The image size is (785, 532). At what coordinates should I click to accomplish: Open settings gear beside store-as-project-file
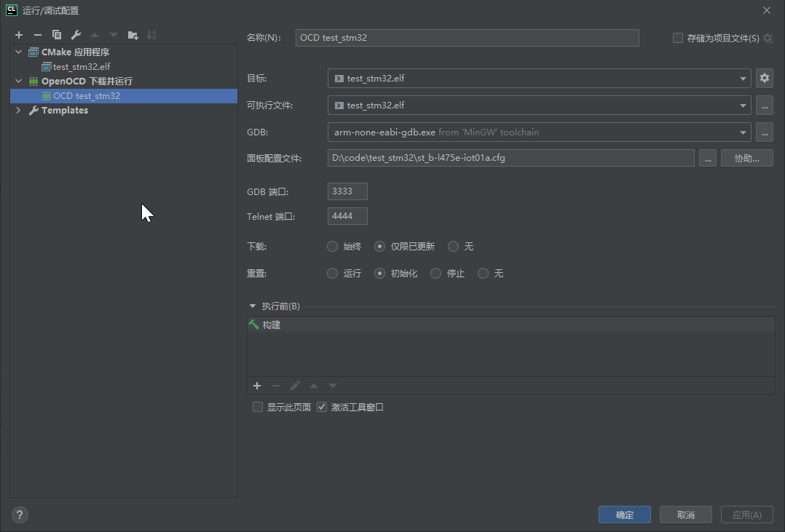click(x=768, y=38)
